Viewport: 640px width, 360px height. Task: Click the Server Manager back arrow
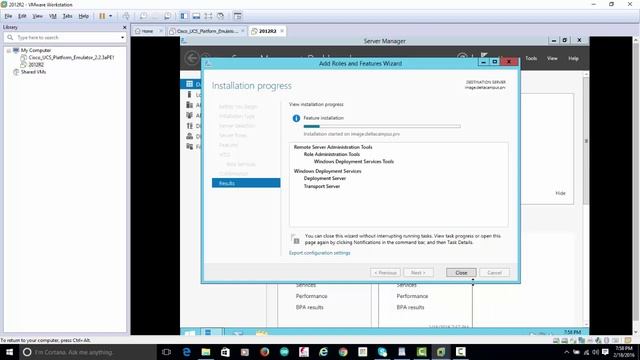click(192, 58)
